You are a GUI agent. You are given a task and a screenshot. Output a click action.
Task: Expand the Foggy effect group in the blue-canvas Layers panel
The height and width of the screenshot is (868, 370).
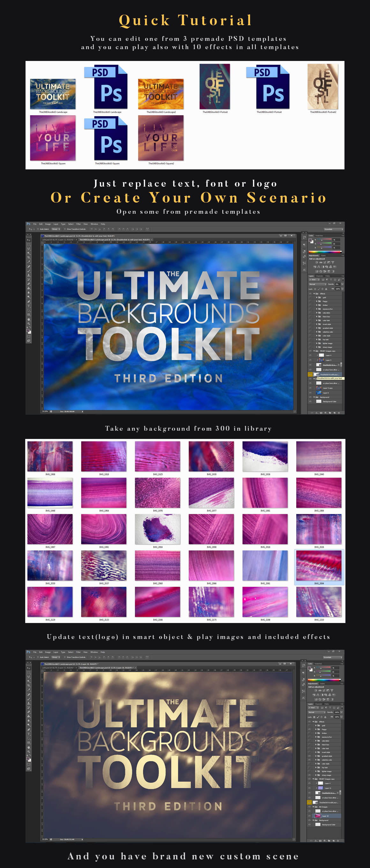tap(317, 301)
